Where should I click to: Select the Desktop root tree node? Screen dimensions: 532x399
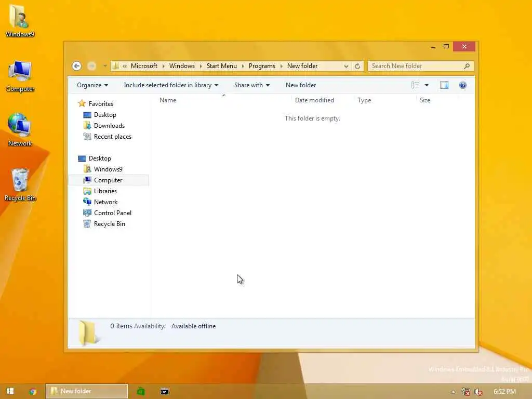pyautogui.click(x=100, y=158)
